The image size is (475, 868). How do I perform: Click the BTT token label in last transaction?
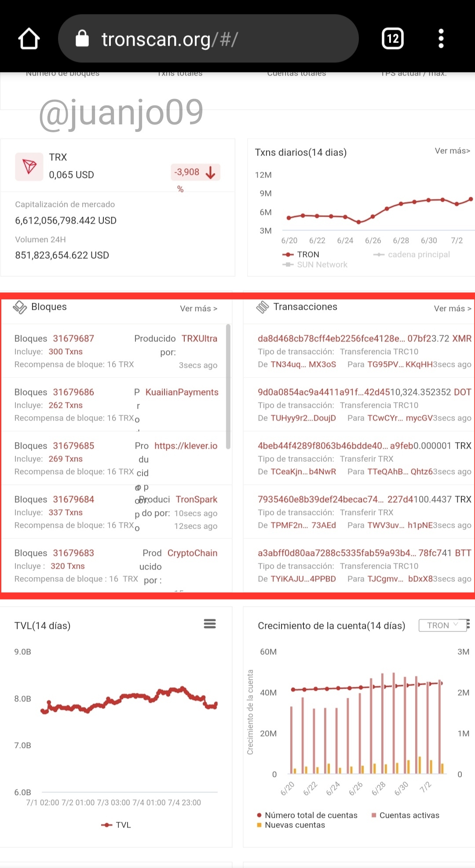pyautogui.click(x=463, y=553)
